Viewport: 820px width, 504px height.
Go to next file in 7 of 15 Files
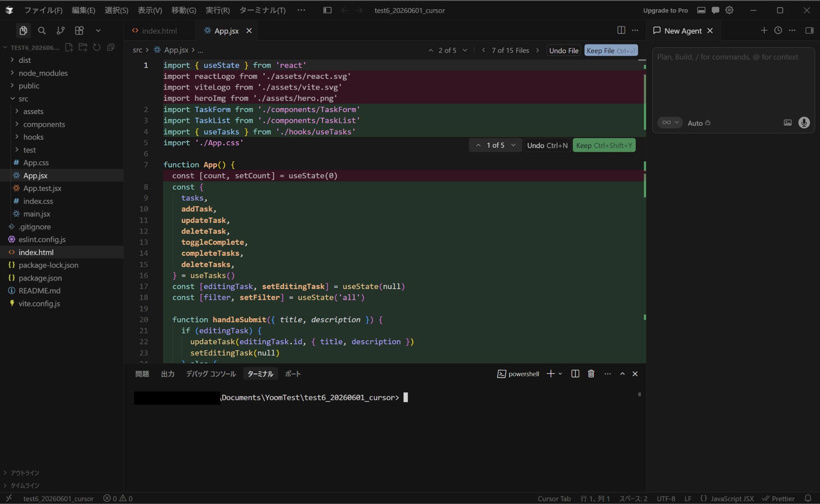pyautogui.click(x=537, y=50)
